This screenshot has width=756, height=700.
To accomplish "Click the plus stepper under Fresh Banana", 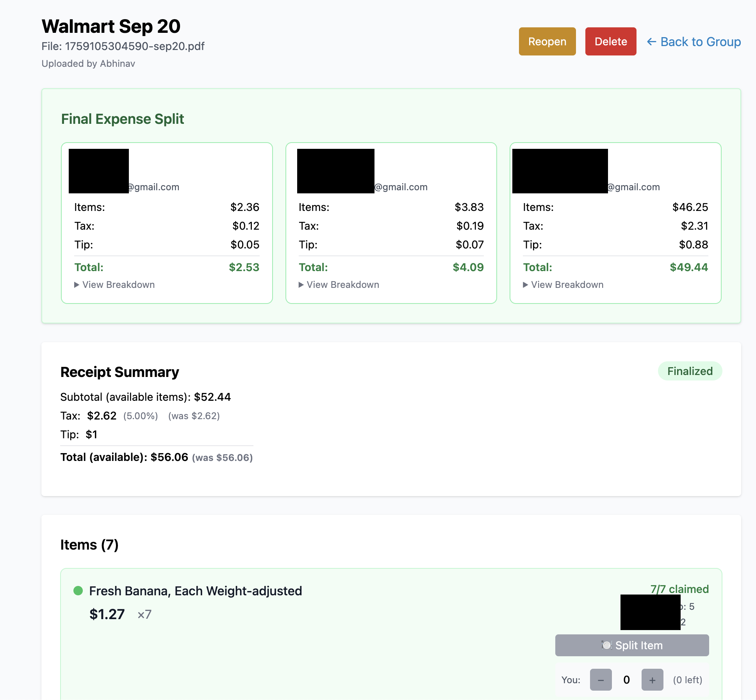I will tap(652, 680).
